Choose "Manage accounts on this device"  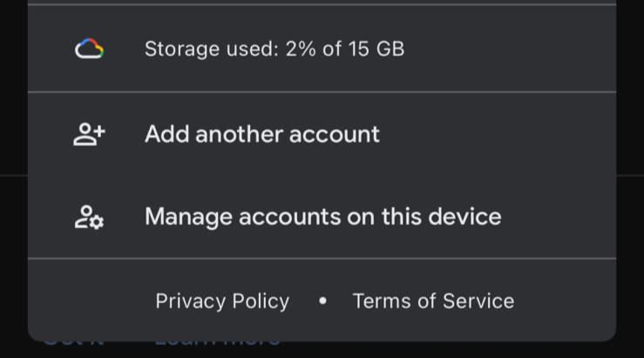(x=322, y=217)
